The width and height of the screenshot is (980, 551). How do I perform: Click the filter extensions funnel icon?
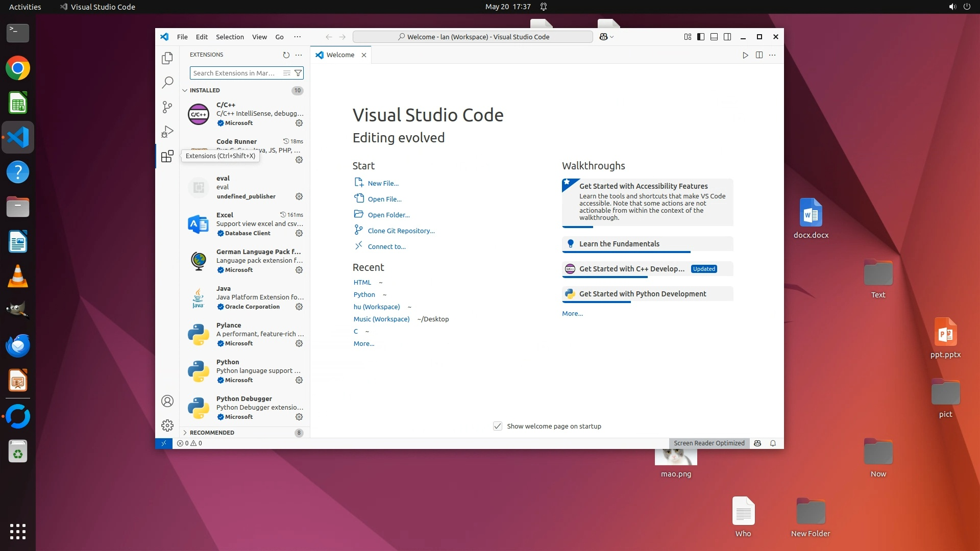(298, 73)
